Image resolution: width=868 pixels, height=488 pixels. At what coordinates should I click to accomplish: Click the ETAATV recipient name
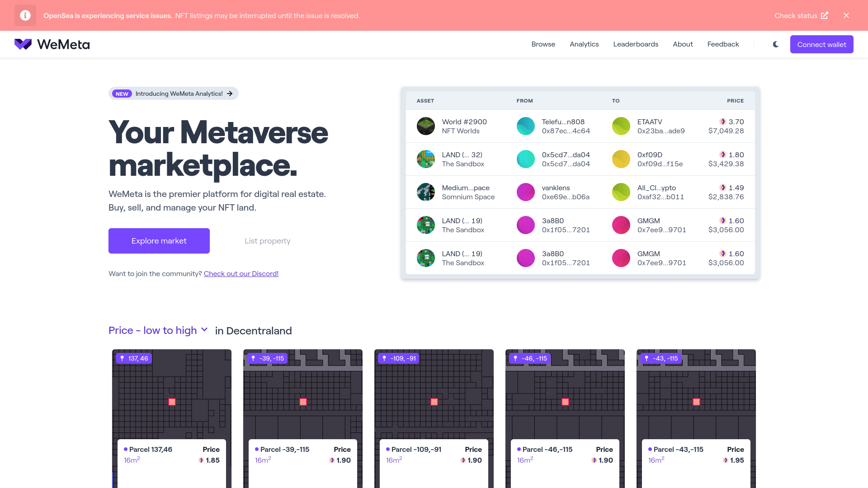click(x=650, y=122)
